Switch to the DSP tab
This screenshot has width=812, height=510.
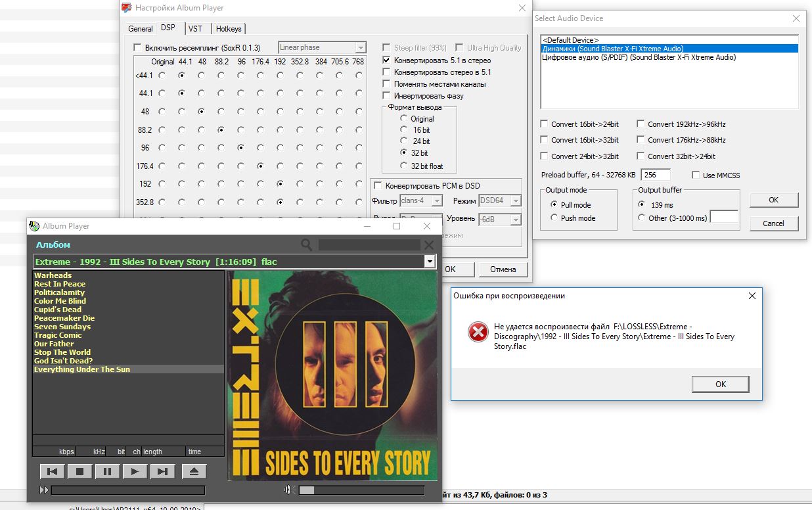[168, 28]
